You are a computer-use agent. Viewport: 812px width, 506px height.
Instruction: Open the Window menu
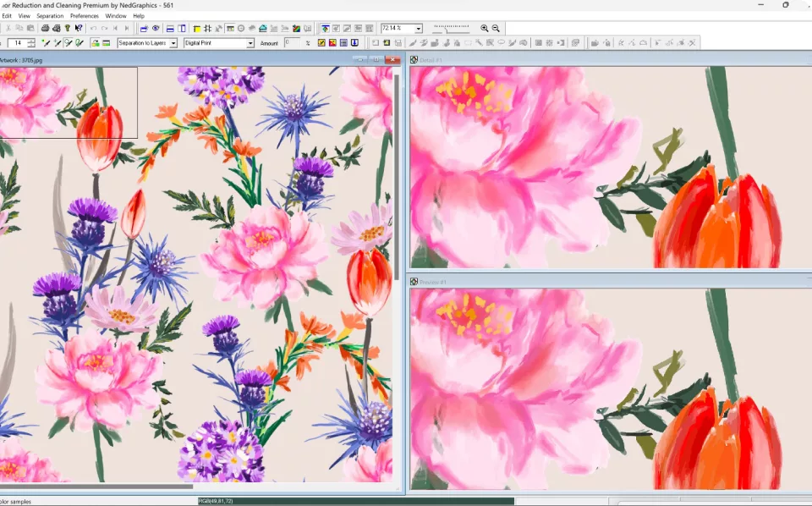click(116, 15)
